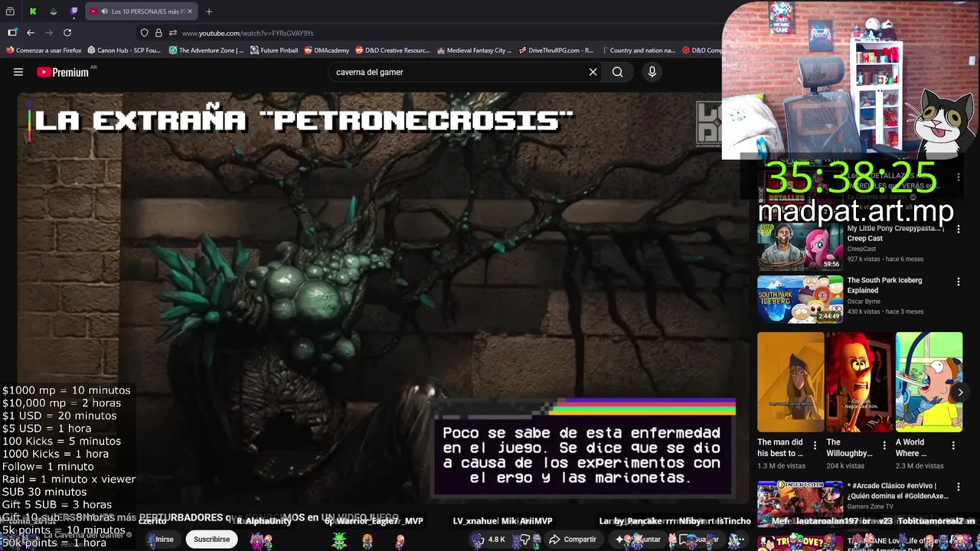Open options for 'A World Where' short
The image size is (980, 551).
point(953,445)
